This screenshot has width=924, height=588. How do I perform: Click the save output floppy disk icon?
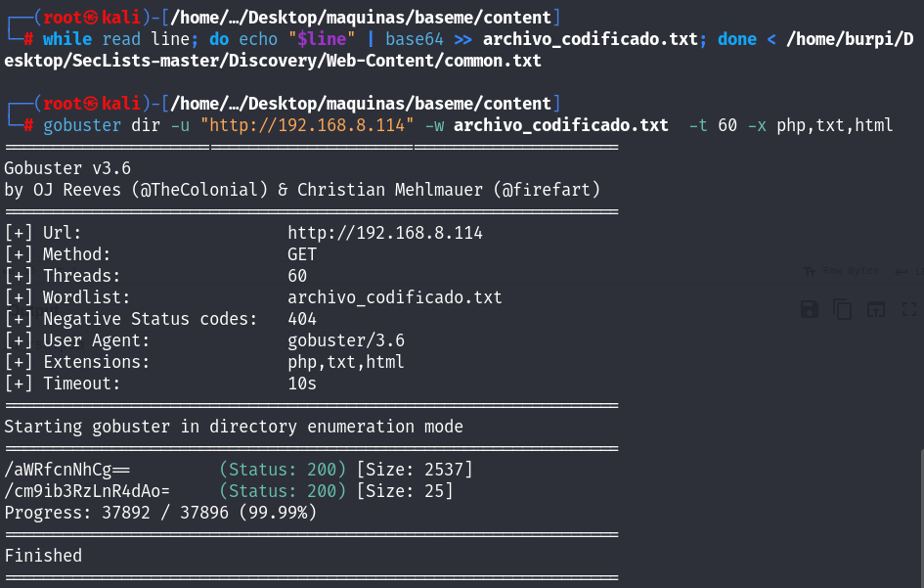click(810, 309)
